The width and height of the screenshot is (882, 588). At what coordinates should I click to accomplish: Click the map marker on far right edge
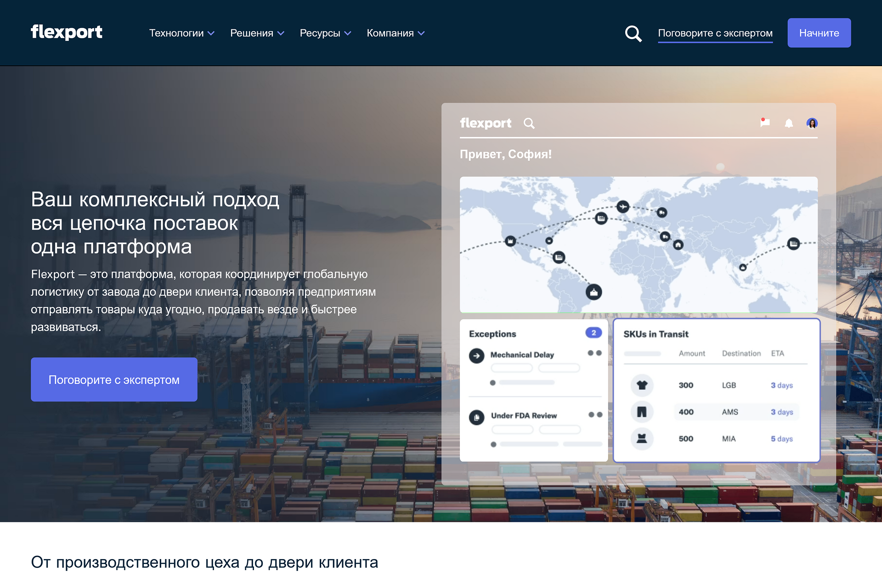click(x=793, y=243)
